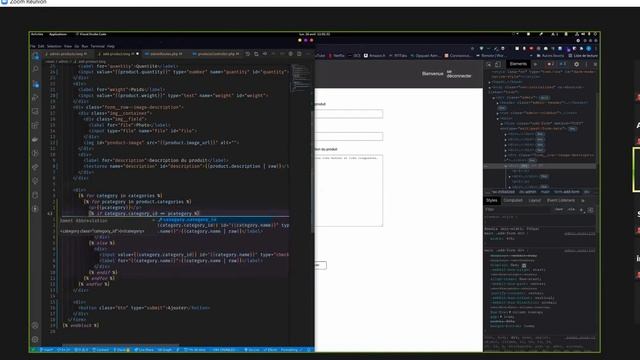Switch to the productController.php editor tab
The image size is (640, 360).
[x=216, y=54]
